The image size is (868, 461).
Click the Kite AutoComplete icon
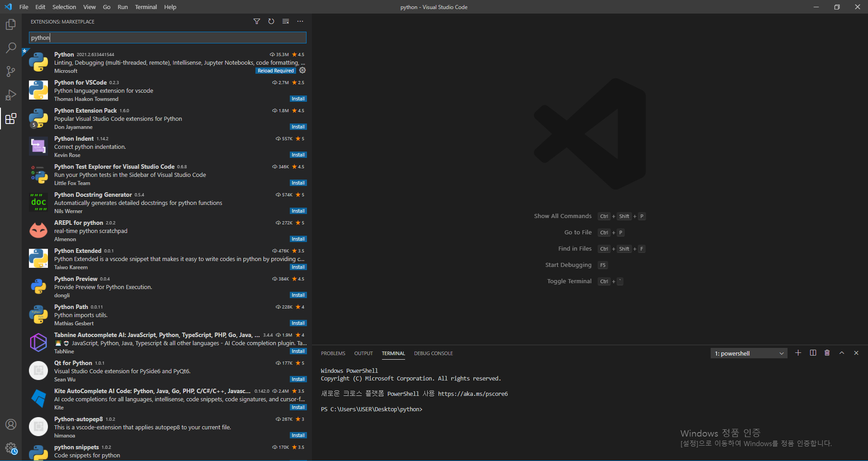coord(38,399)
